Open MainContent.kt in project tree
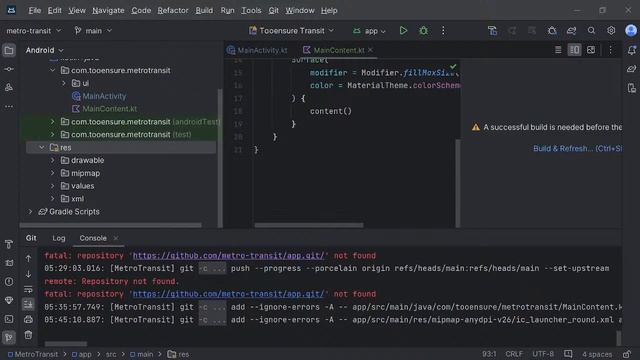The height and width of the screenshot is (360, 640). click(104, 109)
